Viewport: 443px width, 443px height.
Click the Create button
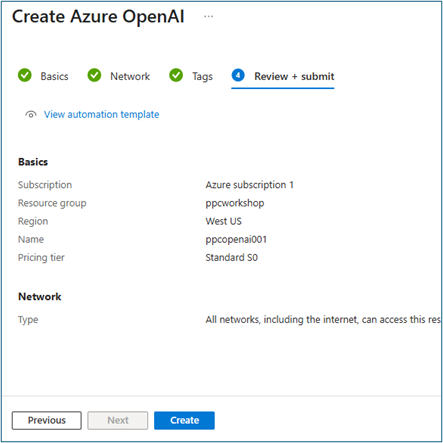coord(184,420)
